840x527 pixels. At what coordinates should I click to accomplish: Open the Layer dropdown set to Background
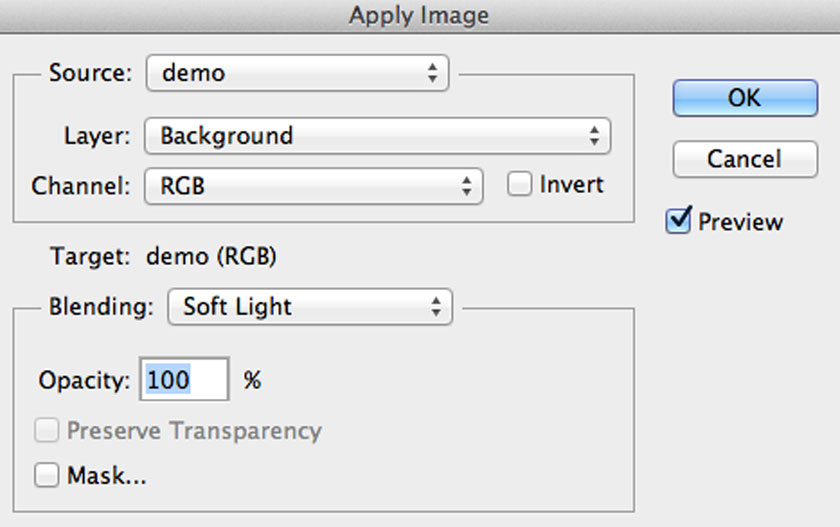[377, 136]
